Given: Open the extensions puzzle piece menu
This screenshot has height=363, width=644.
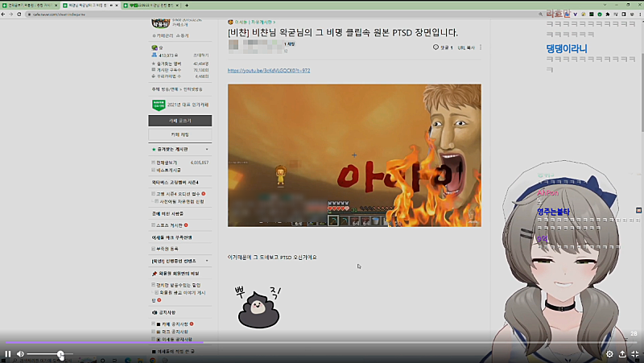Looking at the screenshot, I should click(x=608, y=14).
